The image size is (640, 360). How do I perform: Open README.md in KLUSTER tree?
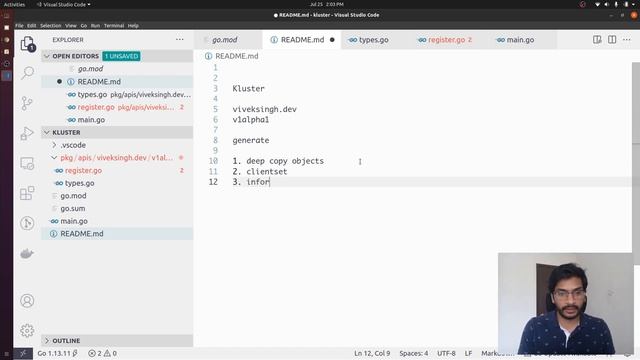[117, 233]
